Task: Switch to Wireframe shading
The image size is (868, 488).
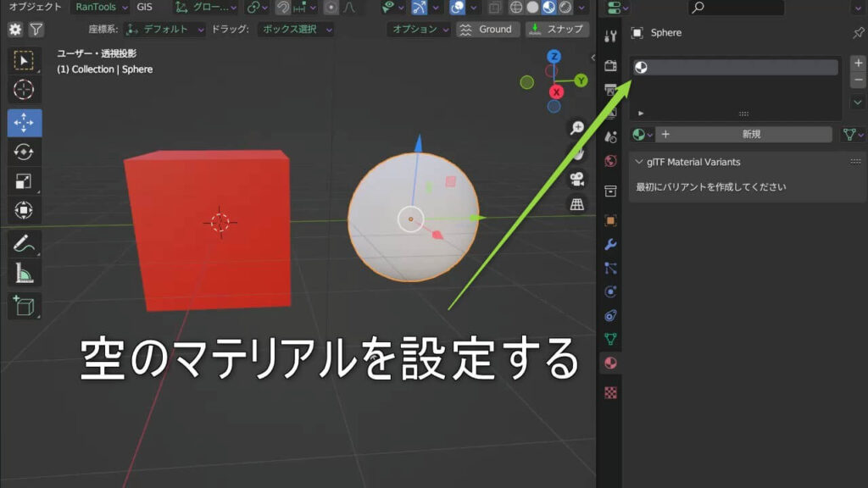Action: click(516, 7)
